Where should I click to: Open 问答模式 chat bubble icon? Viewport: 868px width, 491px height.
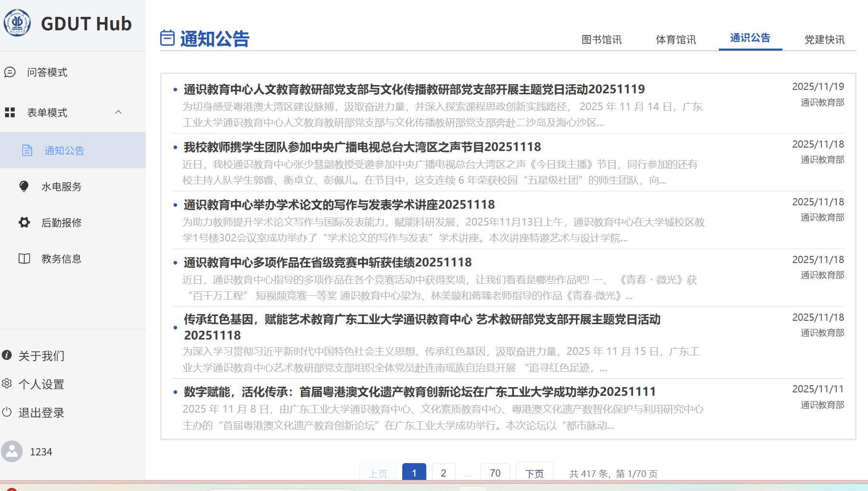[10, 72]
